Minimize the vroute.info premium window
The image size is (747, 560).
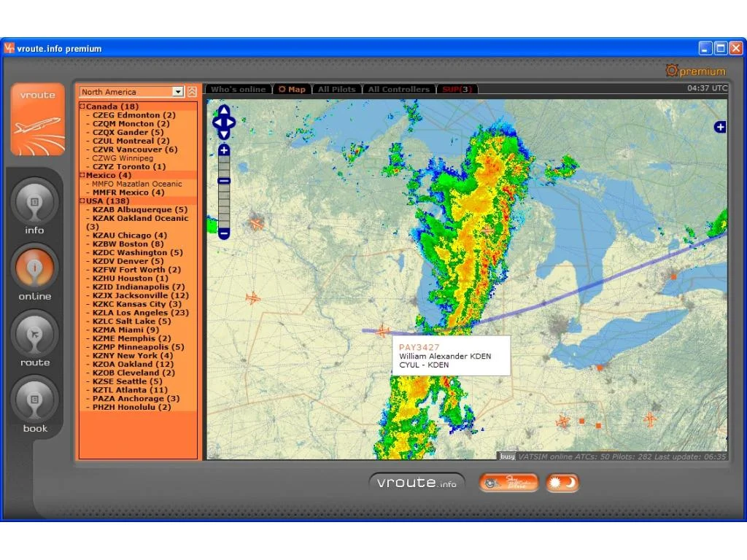tap(705, 48)
